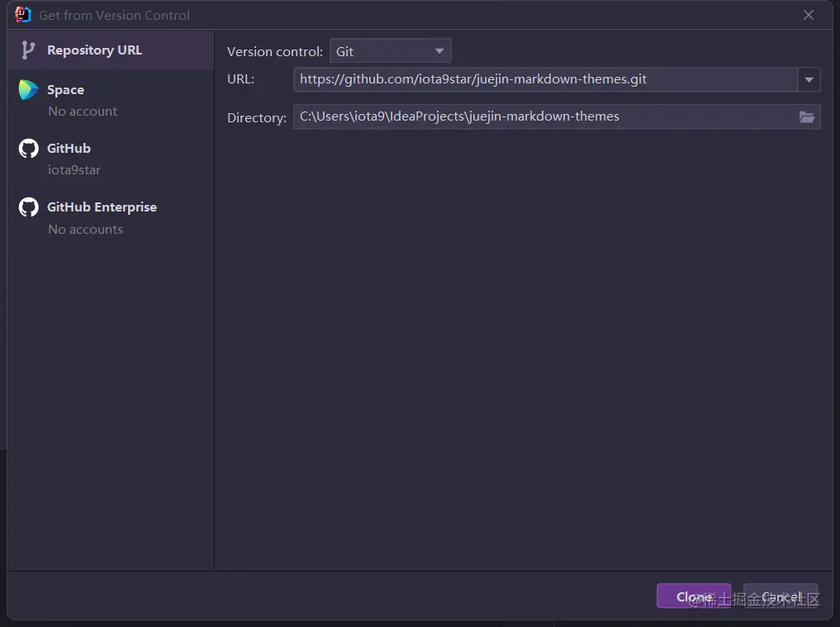Click 'No accounts' under GitHub Enterprise

click(x=86, y=230)
